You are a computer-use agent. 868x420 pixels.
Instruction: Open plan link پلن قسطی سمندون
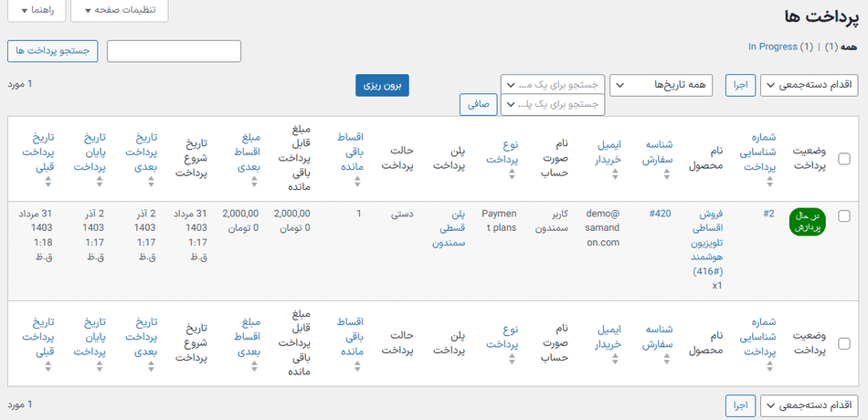click(x=449, y=228)
